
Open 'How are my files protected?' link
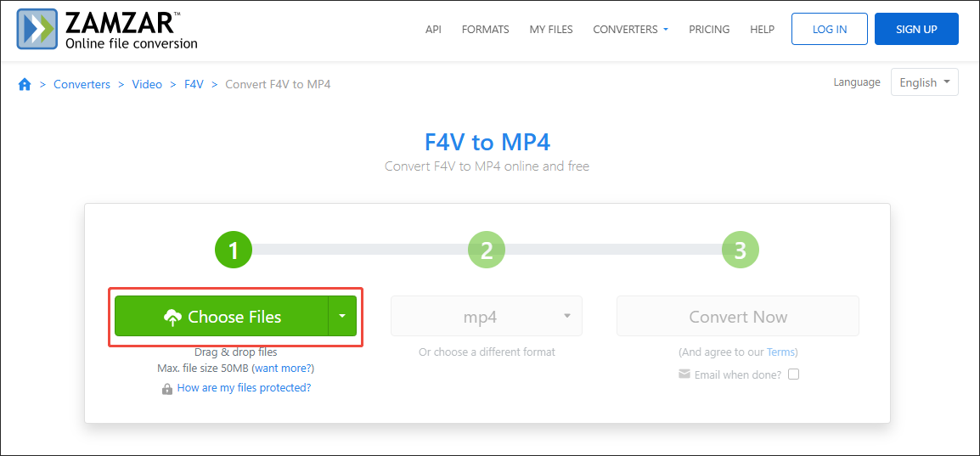(x=244, y=388)
